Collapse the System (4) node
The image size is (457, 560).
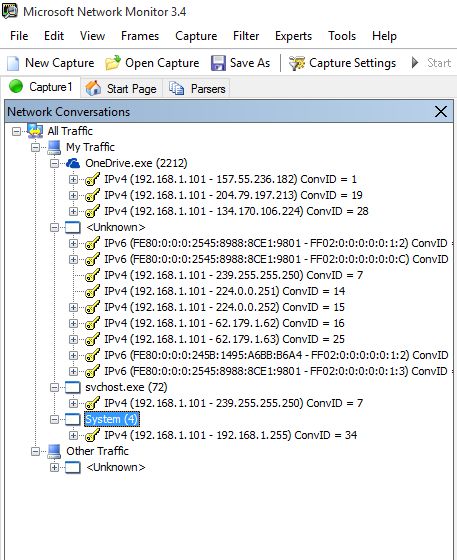[x=54, y=419]
